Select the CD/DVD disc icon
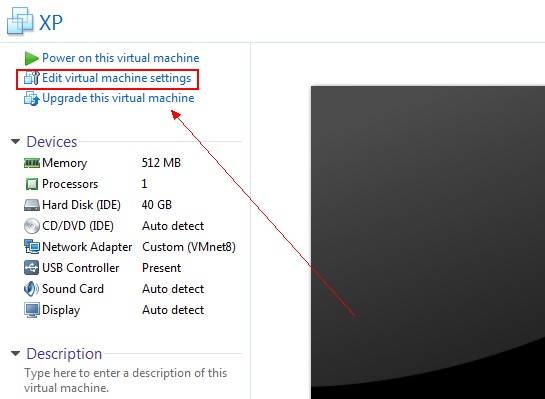Viewport: 545px width, 399px height. point(32,226)
